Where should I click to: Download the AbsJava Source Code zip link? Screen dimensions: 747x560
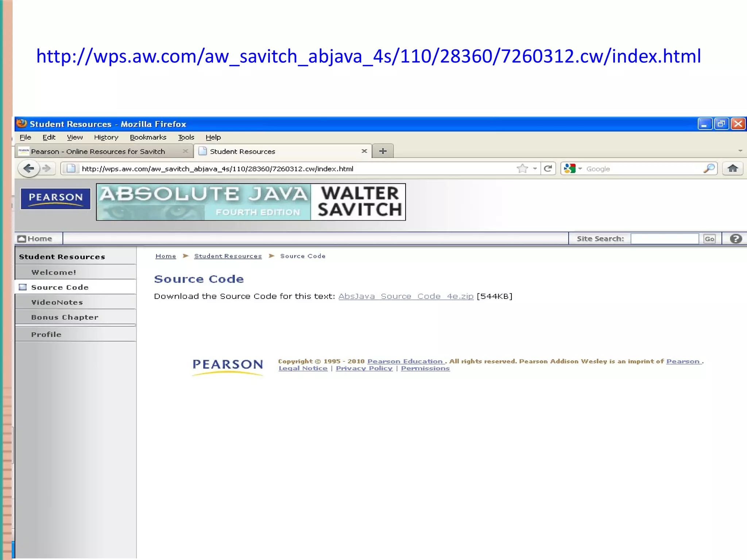406,296
